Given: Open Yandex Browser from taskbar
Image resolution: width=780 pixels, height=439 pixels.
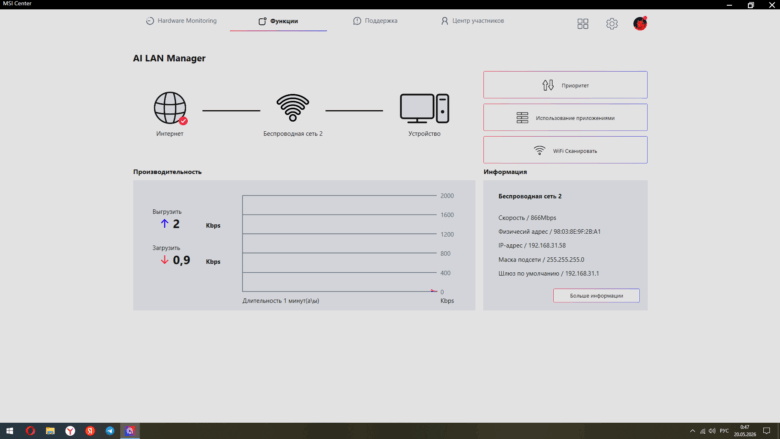Looking at the screenshot, I should tap(70, 431).
